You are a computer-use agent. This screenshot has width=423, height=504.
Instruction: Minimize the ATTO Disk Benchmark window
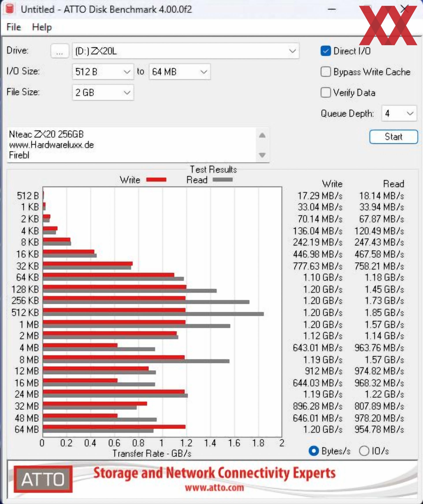(332, 9)
